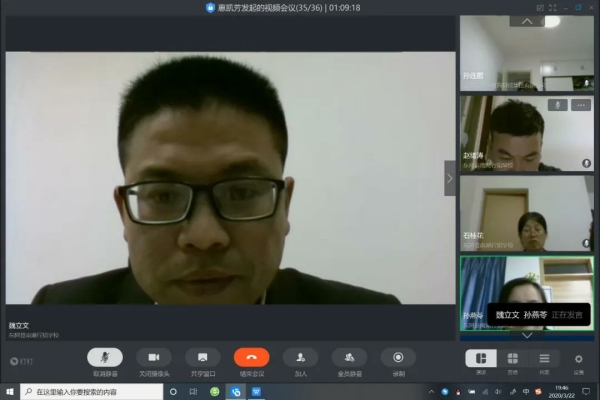This screenshot has width=600, height=400.
Task: Mute all members with 全员静音
Action: 349,358
